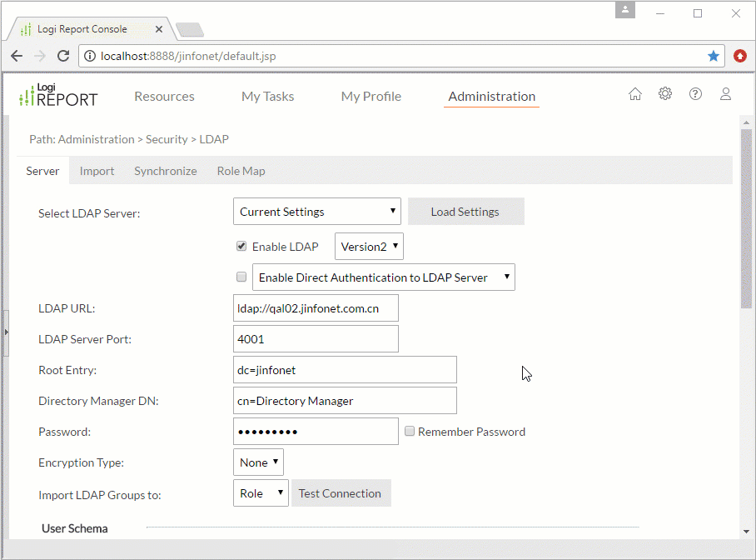This screenshot has width=756, height=560.
Task: Check the Remember Password checkbox
Action: click(x=410, y=431)
